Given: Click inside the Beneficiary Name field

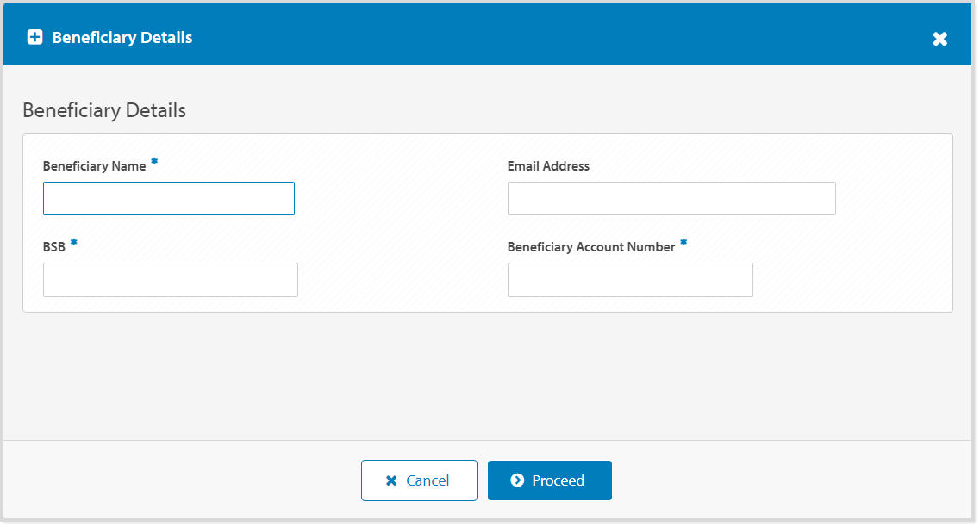Looking at the screenshot, I should 168,198.
